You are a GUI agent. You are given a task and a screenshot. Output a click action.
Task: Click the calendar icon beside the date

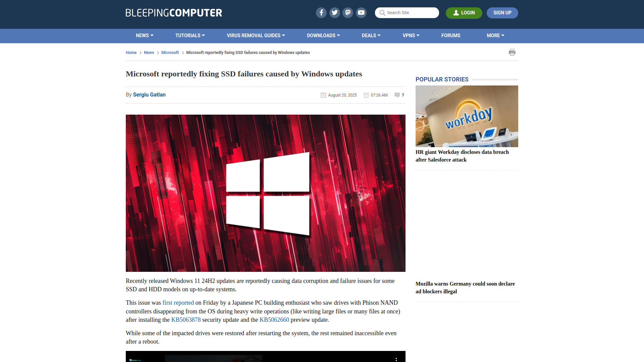(323, 95)
